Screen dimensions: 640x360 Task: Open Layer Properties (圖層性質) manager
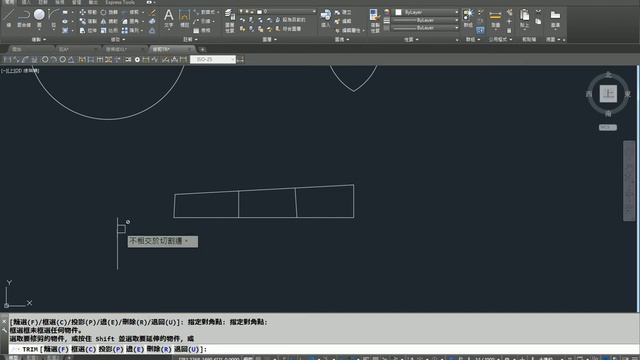pyautogui.click(x=230, y=21)
